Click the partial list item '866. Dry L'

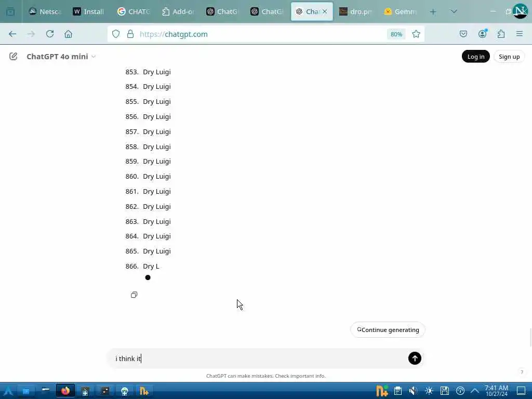142,267
